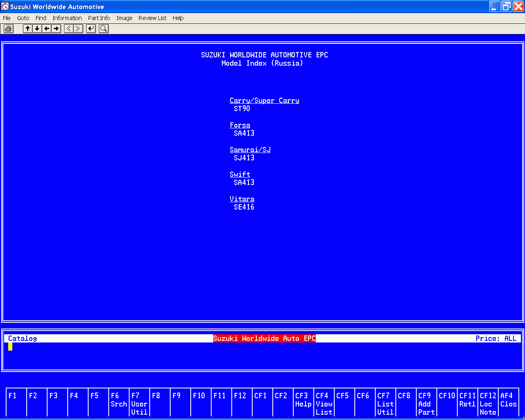Click the F2 function key button
Screen dimensions: 525x420
37,402
